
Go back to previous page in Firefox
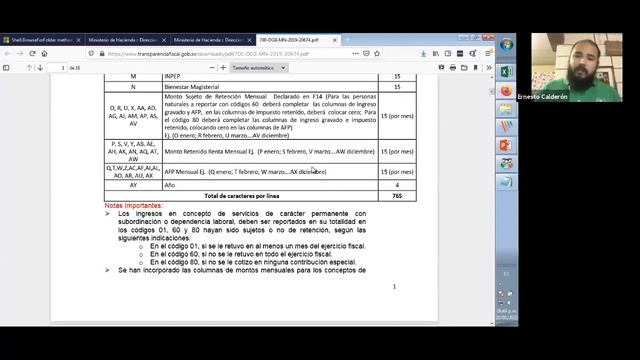(x=7, y=53)
